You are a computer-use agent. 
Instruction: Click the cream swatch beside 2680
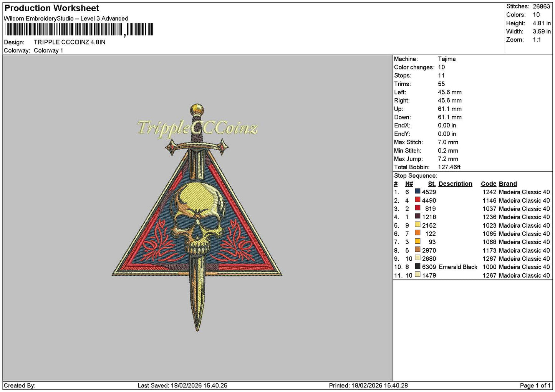(417, 258)
